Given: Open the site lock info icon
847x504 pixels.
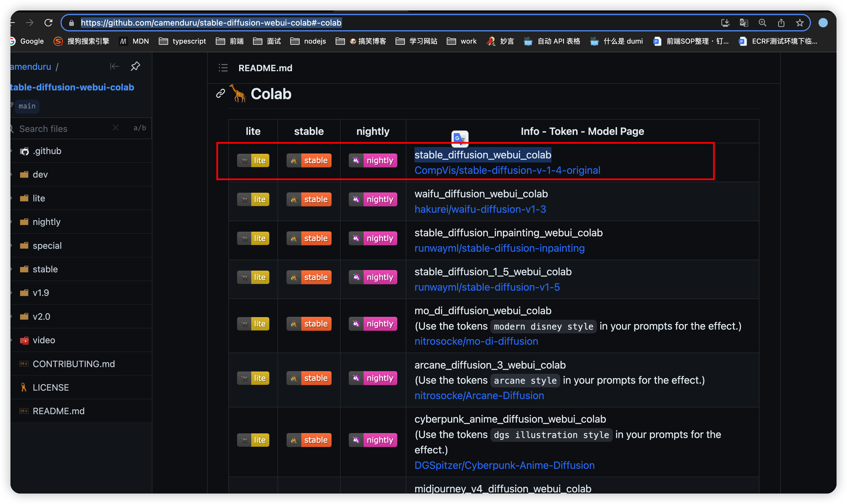Looking at the screenshot, I should (x=71, y=23).
